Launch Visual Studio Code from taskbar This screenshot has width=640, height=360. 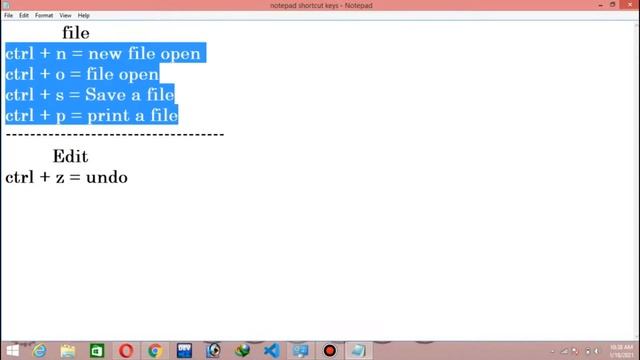271,351
